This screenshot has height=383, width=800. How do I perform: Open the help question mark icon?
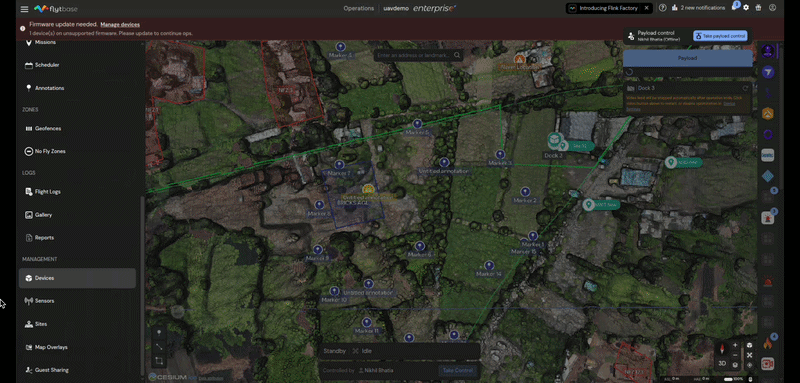(662, 8)
